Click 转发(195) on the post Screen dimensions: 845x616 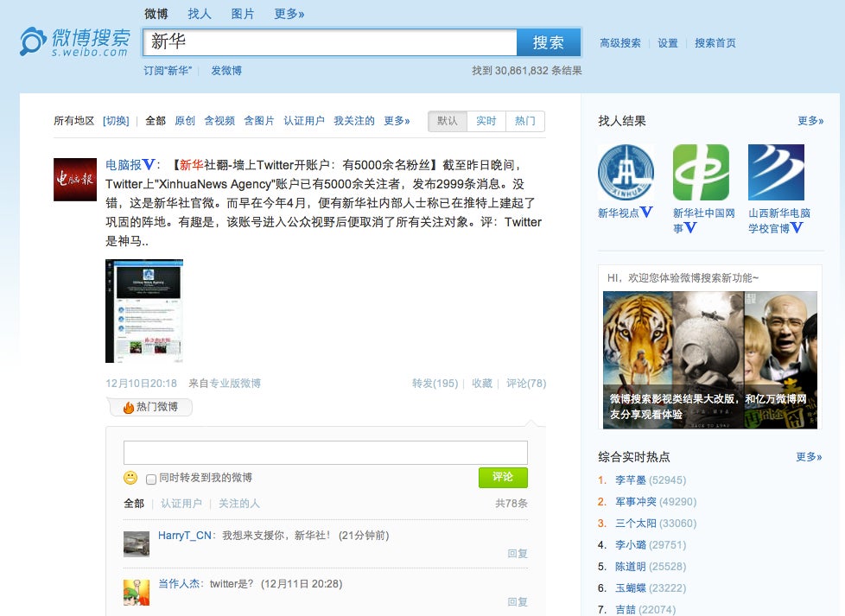[435, 384]
